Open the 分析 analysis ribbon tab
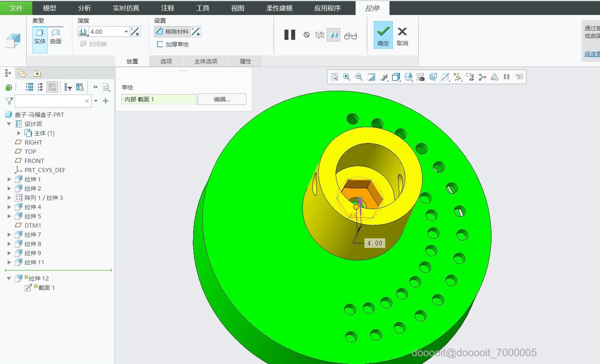600x364 pixels. [84, 8]
